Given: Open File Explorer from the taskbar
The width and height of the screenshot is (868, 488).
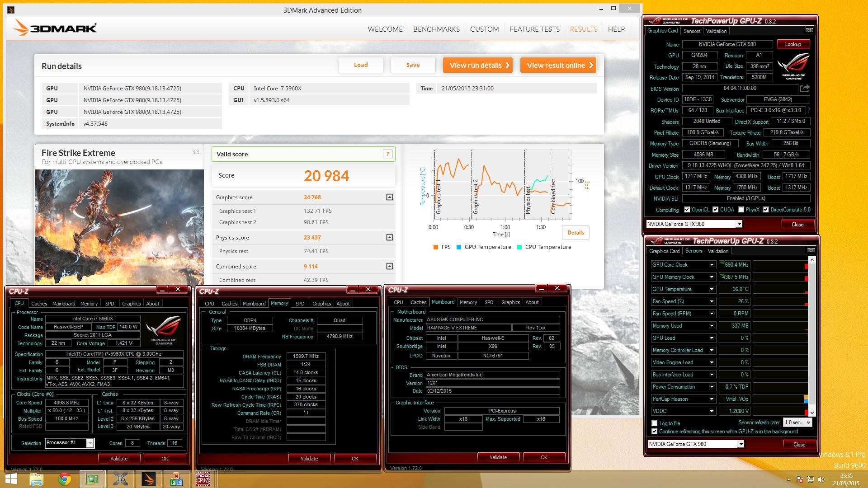Looking at the screenshot, I should [x=36, y=479].
